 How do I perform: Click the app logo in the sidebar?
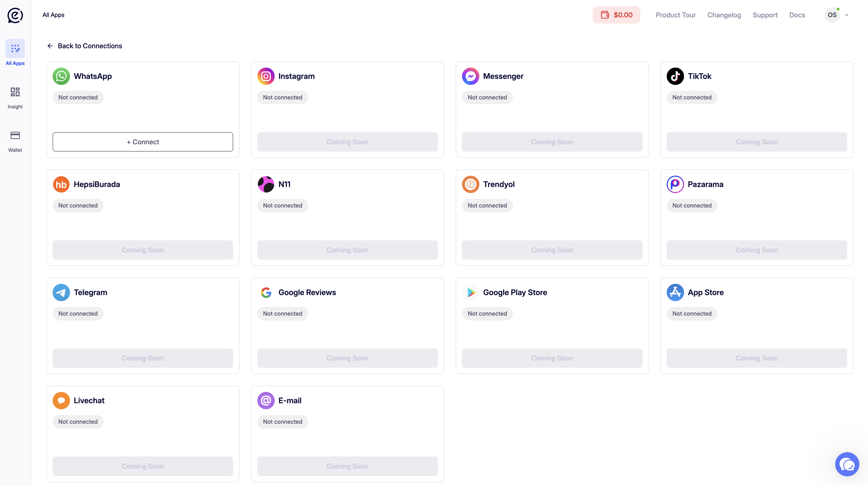pos(15,15)
